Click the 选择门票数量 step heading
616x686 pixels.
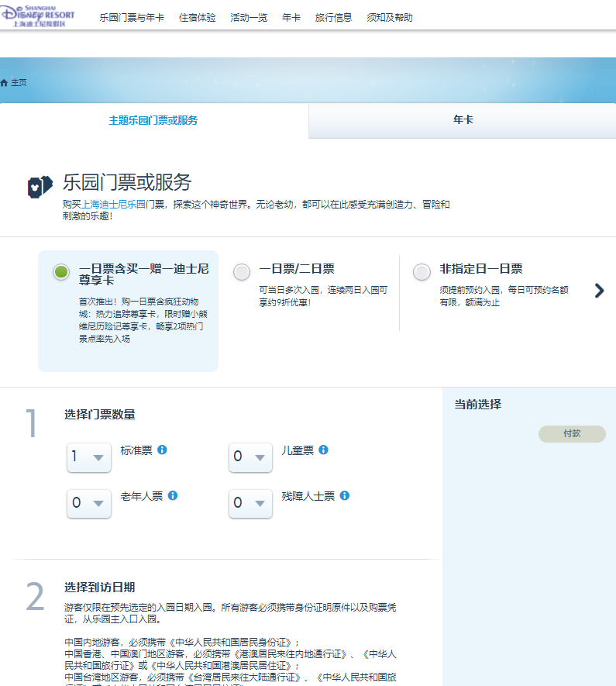(x=100, y=414)
